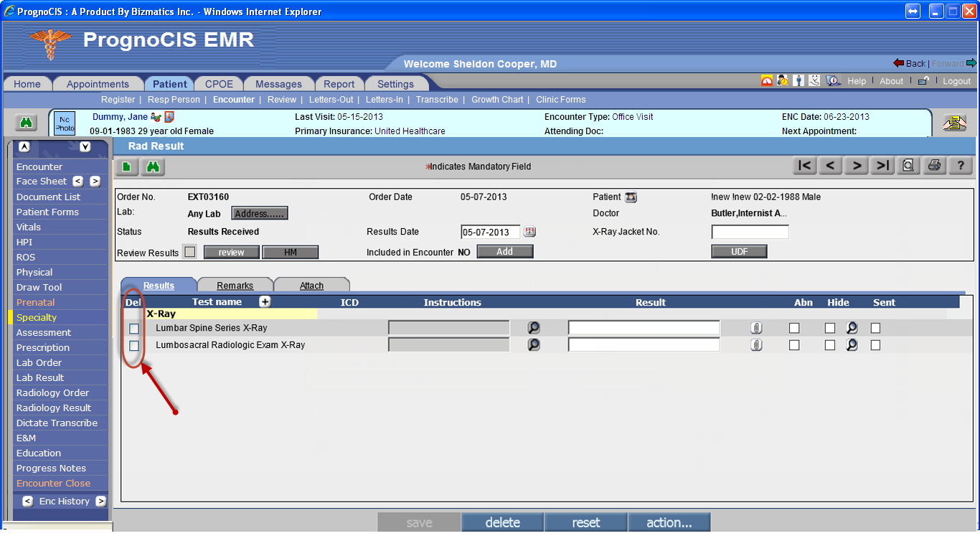
Task: Click the Address...... button
Action: 260,213
